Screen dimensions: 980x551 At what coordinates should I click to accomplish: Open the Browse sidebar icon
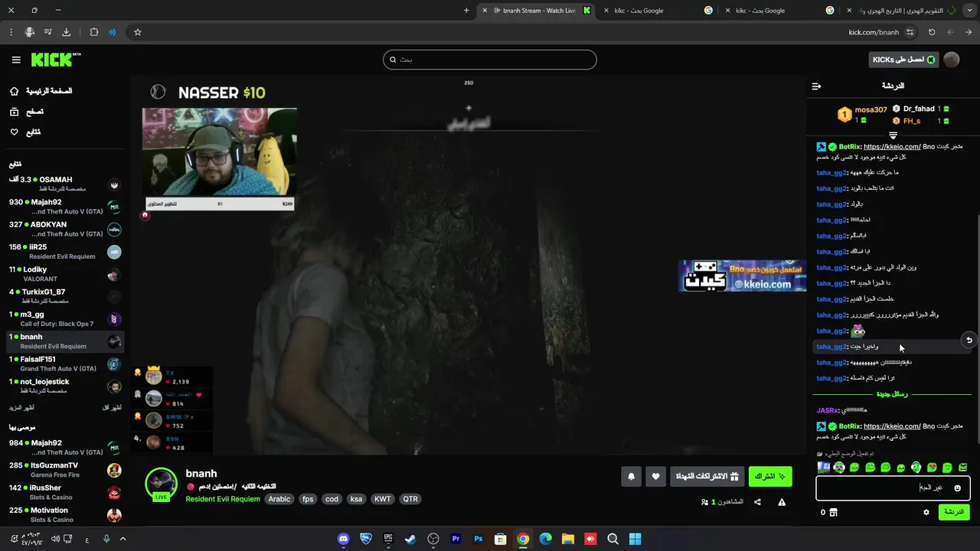pos(14,112)
